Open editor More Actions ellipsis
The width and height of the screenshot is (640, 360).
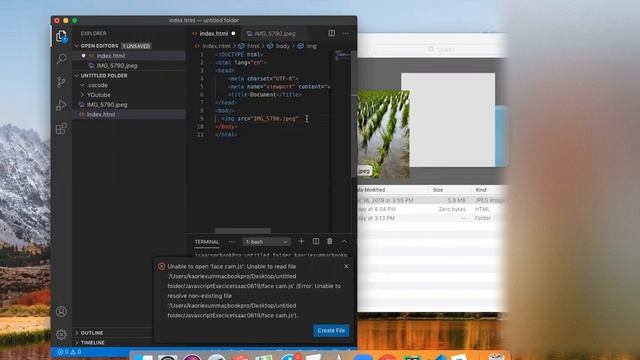(346, 33)
